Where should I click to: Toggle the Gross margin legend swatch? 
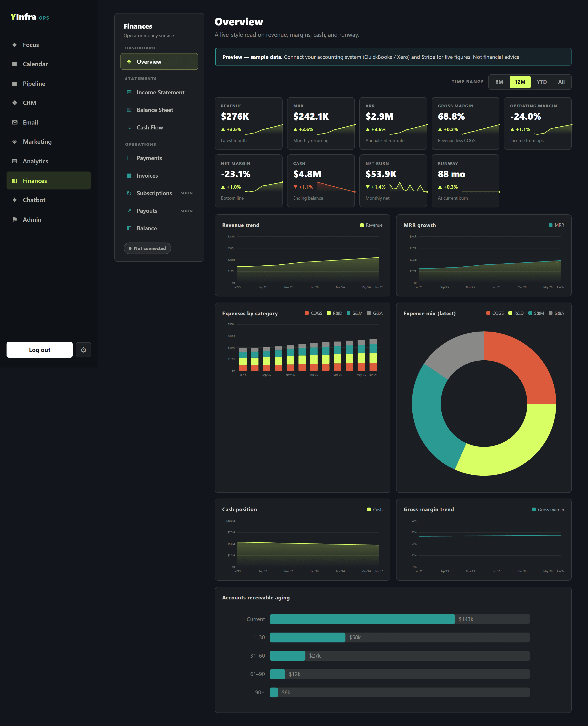534,509
